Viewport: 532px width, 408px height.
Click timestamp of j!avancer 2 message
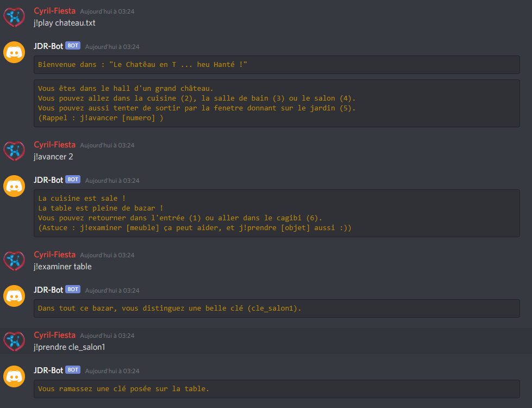coord(107,145)
